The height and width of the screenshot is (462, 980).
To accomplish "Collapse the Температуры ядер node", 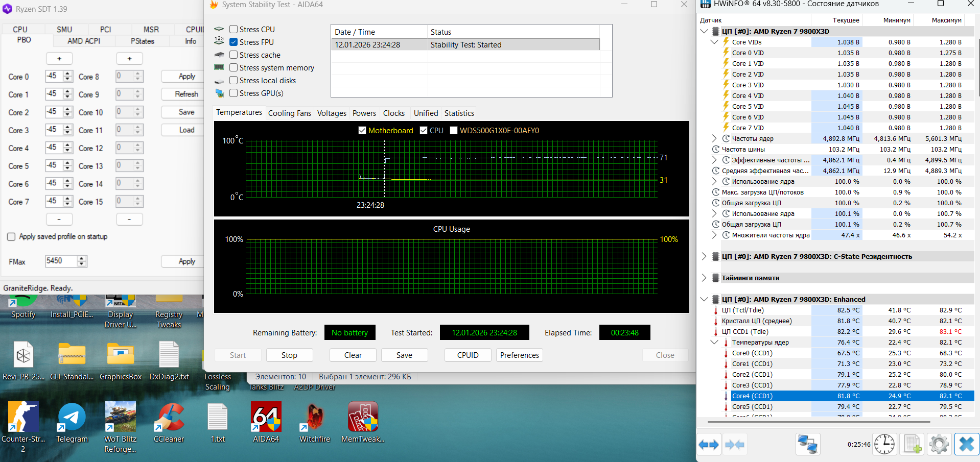I will [715, 342].
